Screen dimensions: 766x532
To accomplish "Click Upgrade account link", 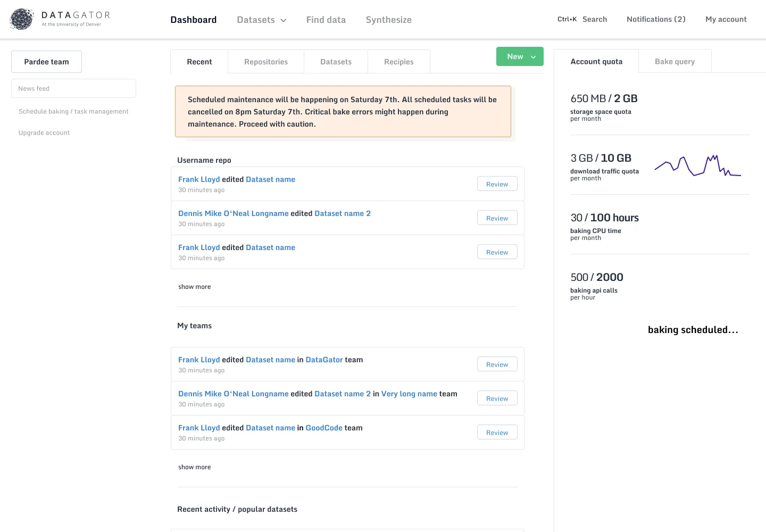I will pos(44,132).
